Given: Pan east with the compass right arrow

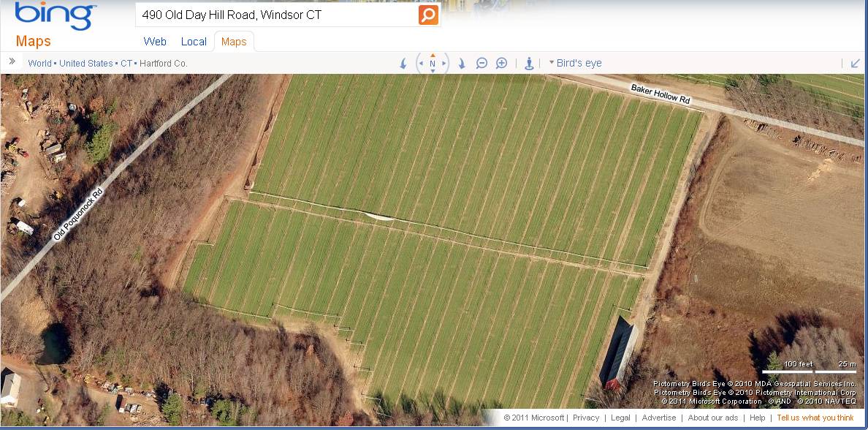Looking at the screenshot, I should click(x=444, y=63).
